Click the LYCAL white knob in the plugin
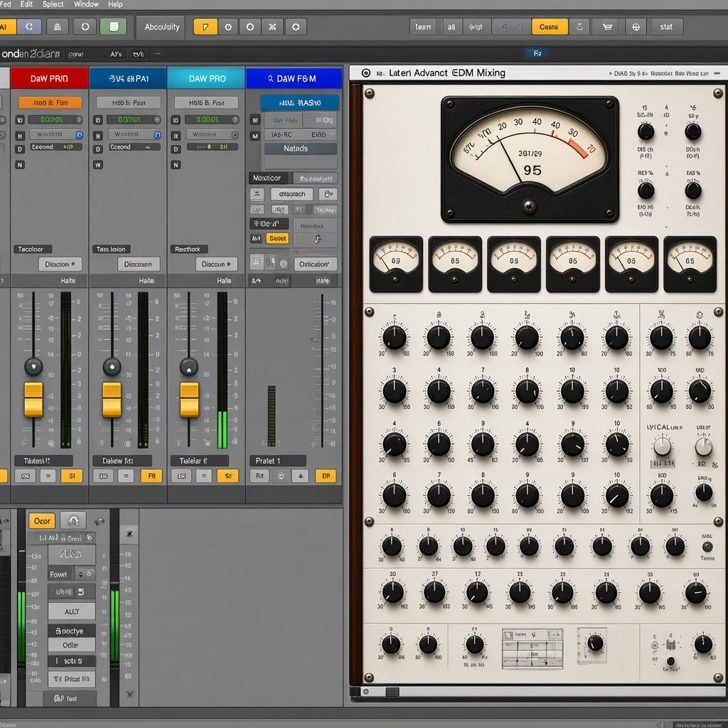728x728 pixels. click(x=663, y=446)
